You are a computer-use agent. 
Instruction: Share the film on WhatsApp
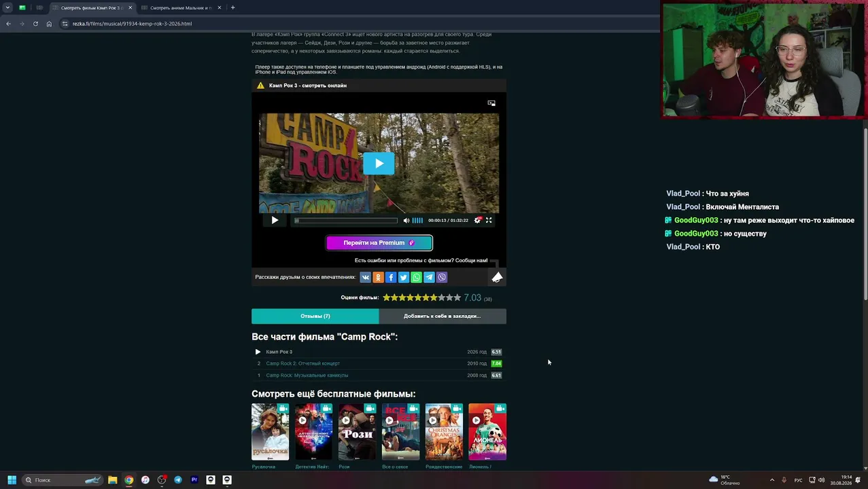pyautogui.click(x=416, y=277)
